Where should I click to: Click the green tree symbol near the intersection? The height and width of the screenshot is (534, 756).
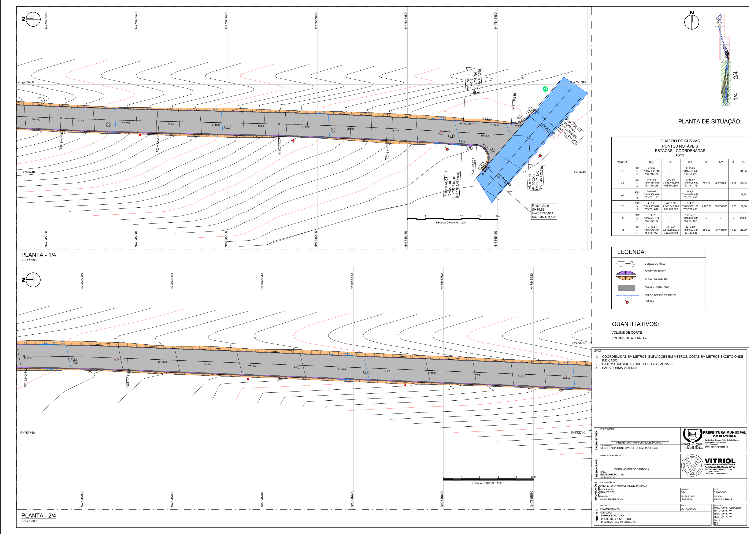[545, 89]
